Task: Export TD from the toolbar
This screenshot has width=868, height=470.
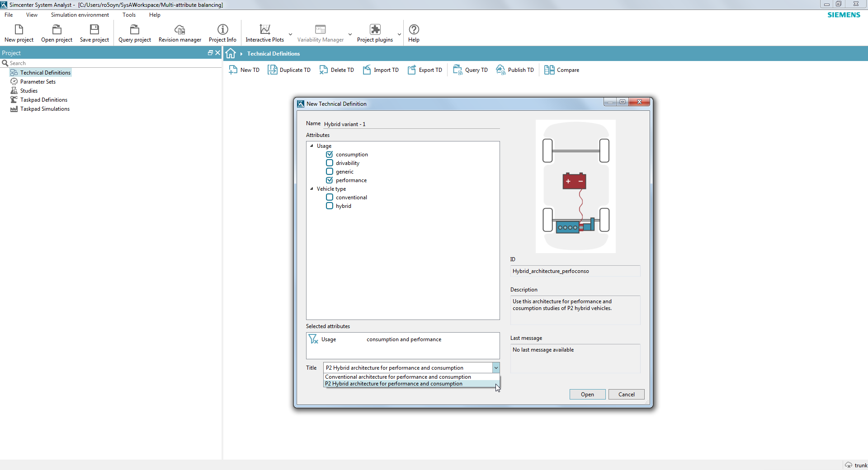Action: 425,70
